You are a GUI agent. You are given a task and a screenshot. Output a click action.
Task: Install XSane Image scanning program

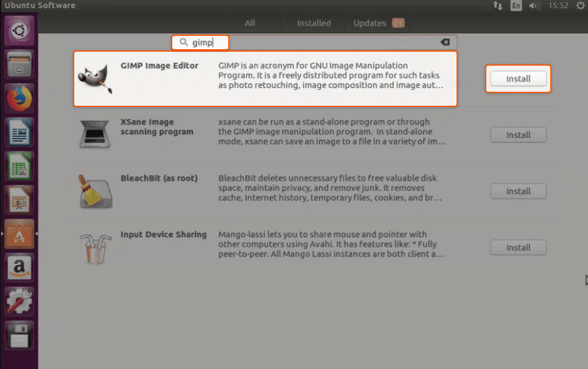[518, 135]
